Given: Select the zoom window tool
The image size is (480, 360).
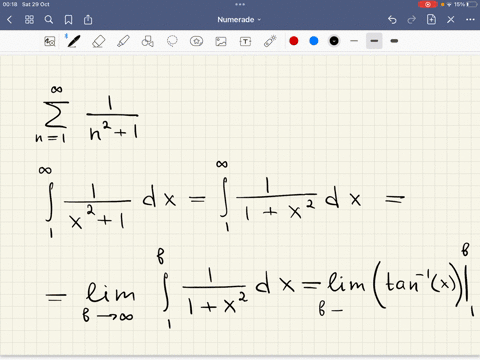Looking at the screenshot, I should click(50, 41).
